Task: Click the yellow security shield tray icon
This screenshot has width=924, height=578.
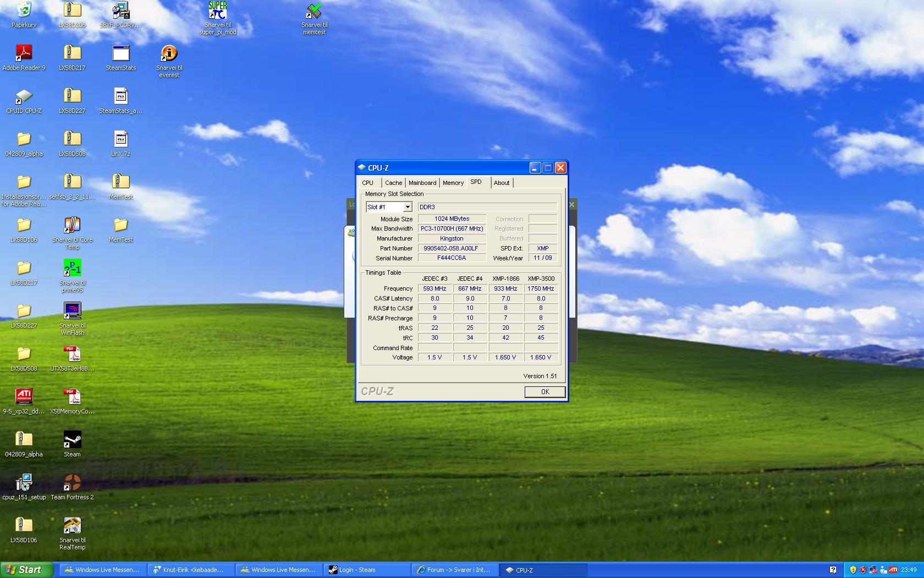Action: tap(853, 570)
